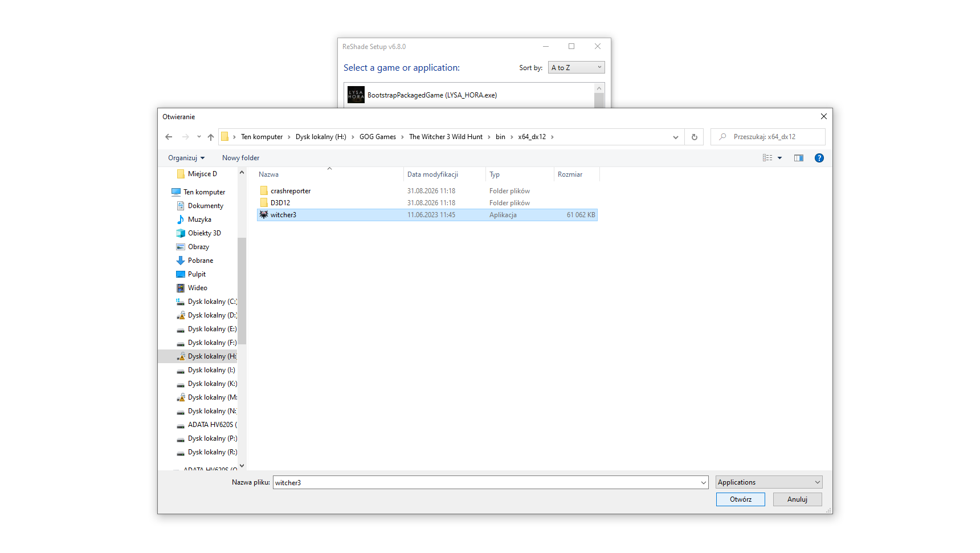Image resolution: width=980 pixels, height=553 pixels.
Task: Navigate to The Witcher 3 Wild Hunt breadcrumb
Action: [446, 137]
